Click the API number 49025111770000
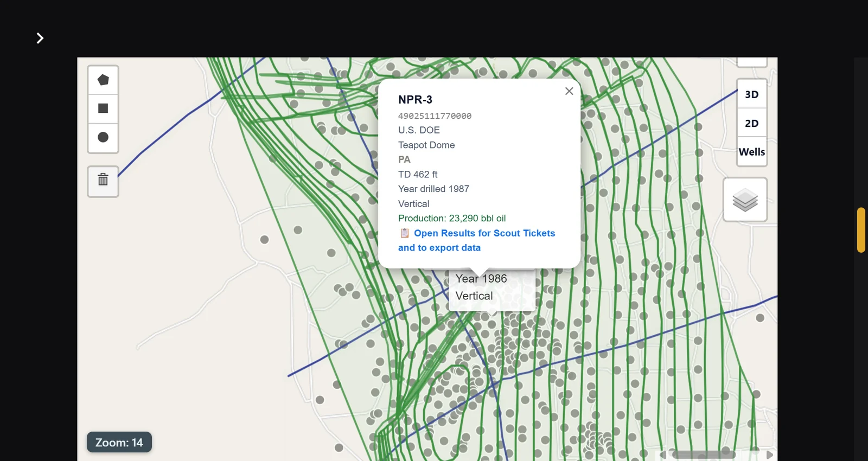Image resolution: width=868 pixels, height=461 pixels. pyautogui.click(x=435, y=116)
